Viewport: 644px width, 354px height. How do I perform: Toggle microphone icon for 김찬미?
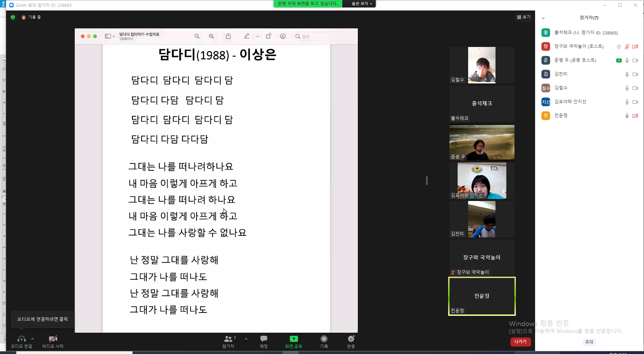627,74
